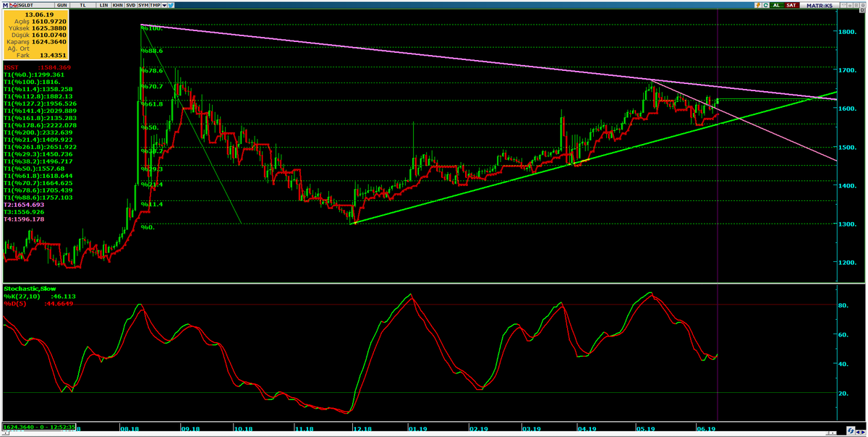Click the green C refresh icon
This screenshot has width=868, height=437.
pos(766,5)
